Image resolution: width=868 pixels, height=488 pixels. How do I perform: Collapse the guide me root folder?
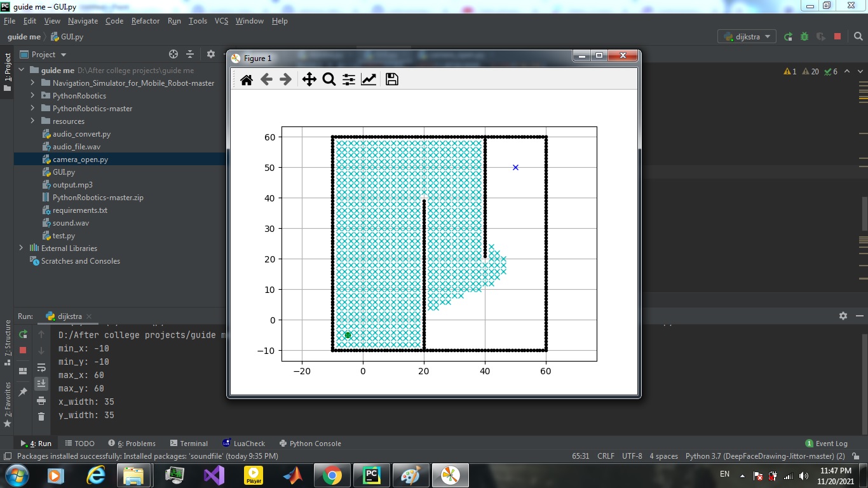coord(22,71)
